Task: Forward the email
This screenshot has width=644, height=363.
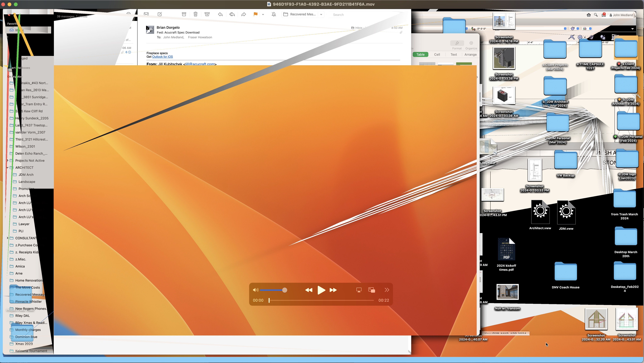Action: 243,14
